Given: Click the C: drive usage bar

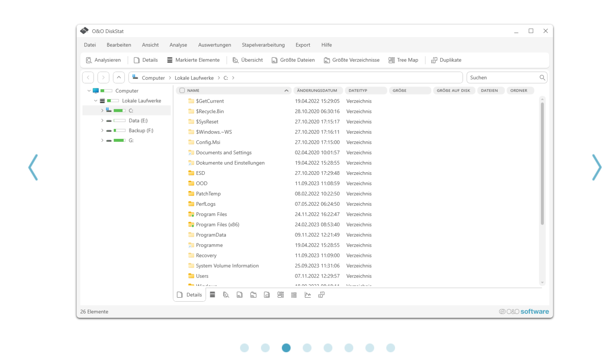Looking at the screenshot, I should [x=119, y=110].
